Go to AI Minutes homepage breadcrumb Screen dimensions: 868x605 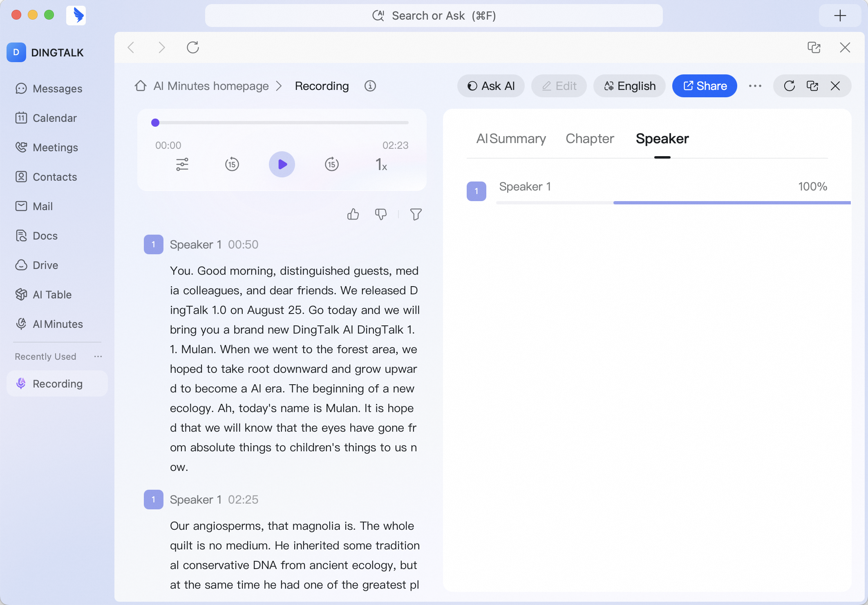click(202, 86)
